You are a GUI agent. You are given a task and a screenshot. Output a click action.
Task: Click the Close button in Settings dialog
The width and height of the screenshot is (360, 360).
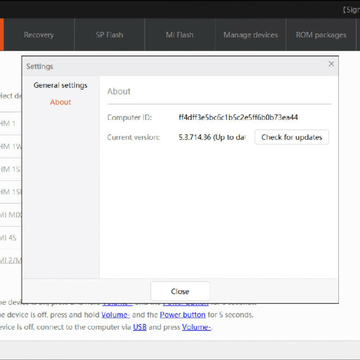(x=180, y=291)
